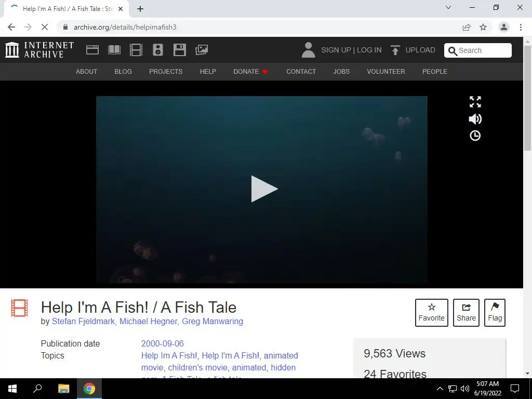
Task: Click the scrollbar down arrow
Action: click(x=527, y=374)
